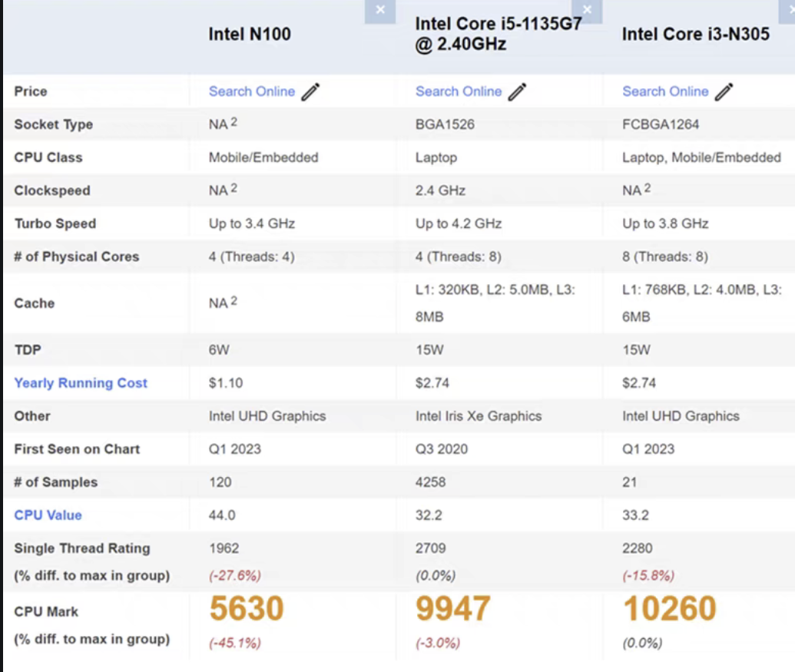Click the Cache row label

coord(35,303)
